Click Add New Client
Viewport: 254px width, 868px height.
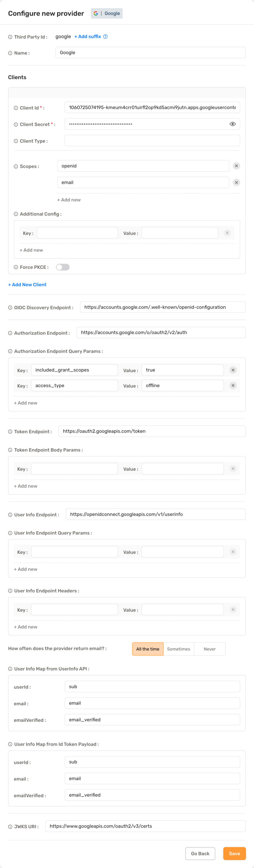pos(27,284)
